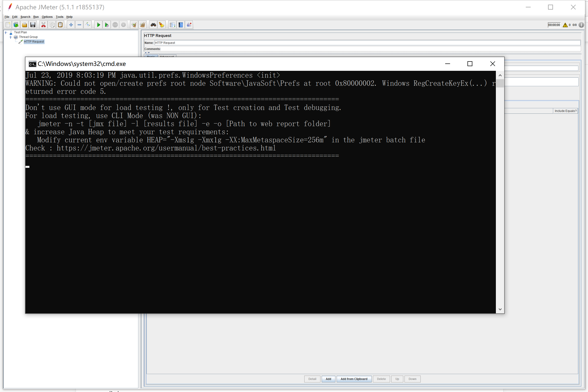Open the Options menu
The width and height of the screenshot is (588, 392).
pos(47,17)
